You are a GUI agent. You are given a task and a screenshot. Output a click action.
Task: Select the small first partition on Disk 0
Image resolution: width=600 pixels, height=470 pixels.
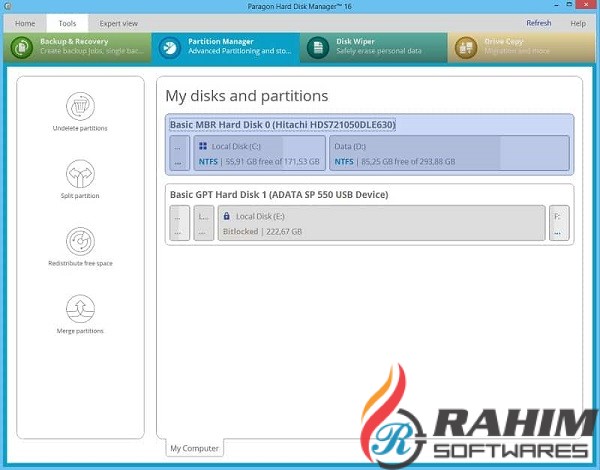[179, 153]
